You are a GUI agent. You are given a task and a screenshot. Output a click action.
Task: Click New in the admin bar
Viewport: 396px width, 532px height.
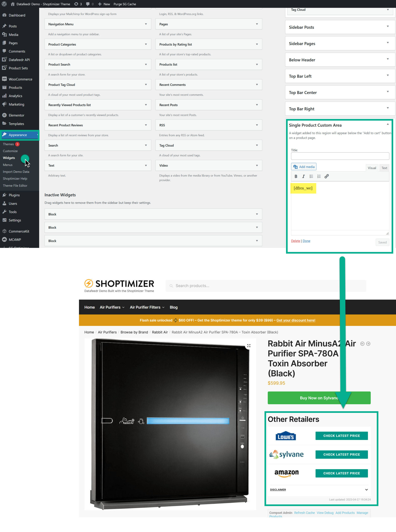click(104, 4)
